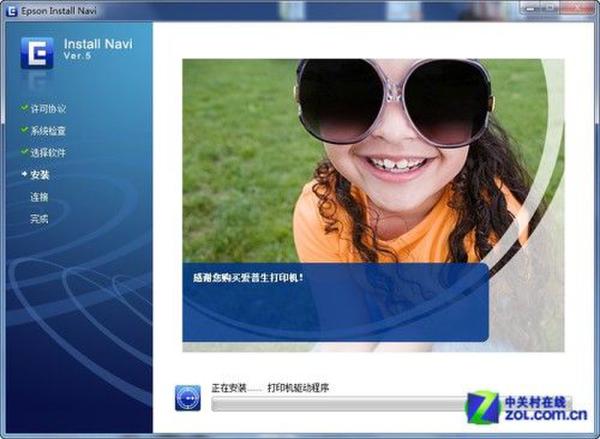Viewport: 600px width, 439px height.
Task: Click the 感谢您购买爱普生打印机 text
Action: coord(248,277)
